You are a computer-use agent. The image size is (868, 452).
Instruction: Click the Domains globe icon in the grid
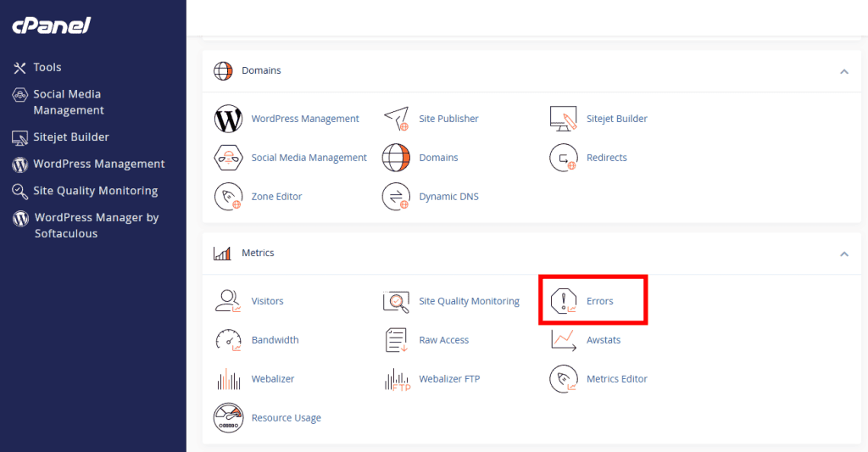coord(396,158)
